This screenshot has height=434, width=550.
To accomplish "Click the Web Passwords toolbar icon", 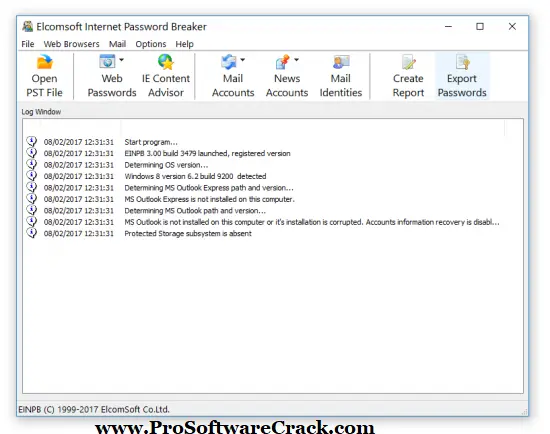I will pyautogui.click(x=107, y=62).
